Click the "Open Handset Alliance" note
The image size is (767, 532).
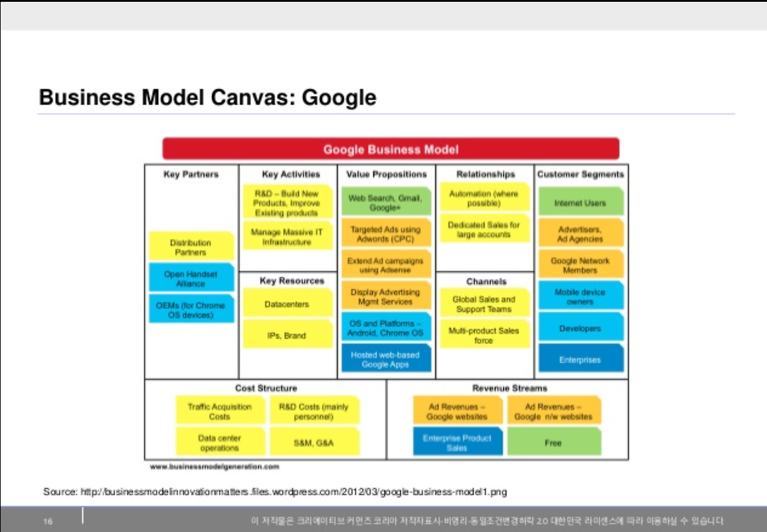[x=191, y=278]
